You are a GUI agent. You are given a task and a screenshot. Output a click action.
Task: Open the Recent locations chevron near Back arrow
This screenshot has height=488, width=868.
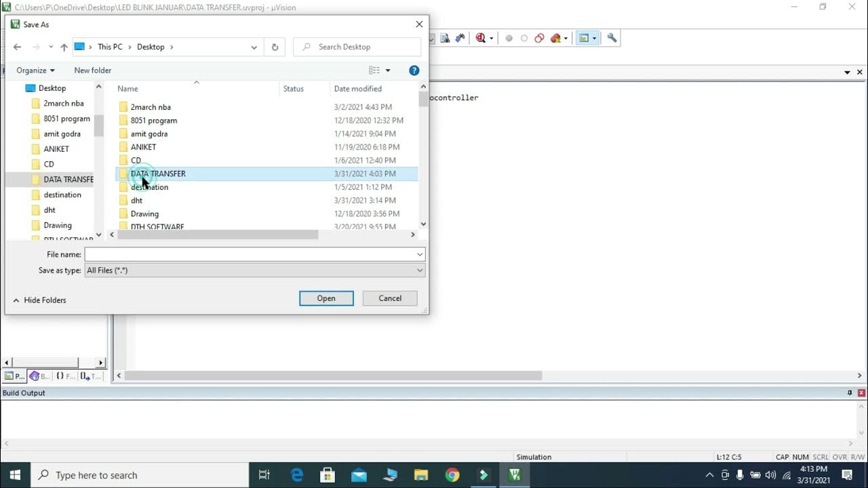(x=51, y=47)
